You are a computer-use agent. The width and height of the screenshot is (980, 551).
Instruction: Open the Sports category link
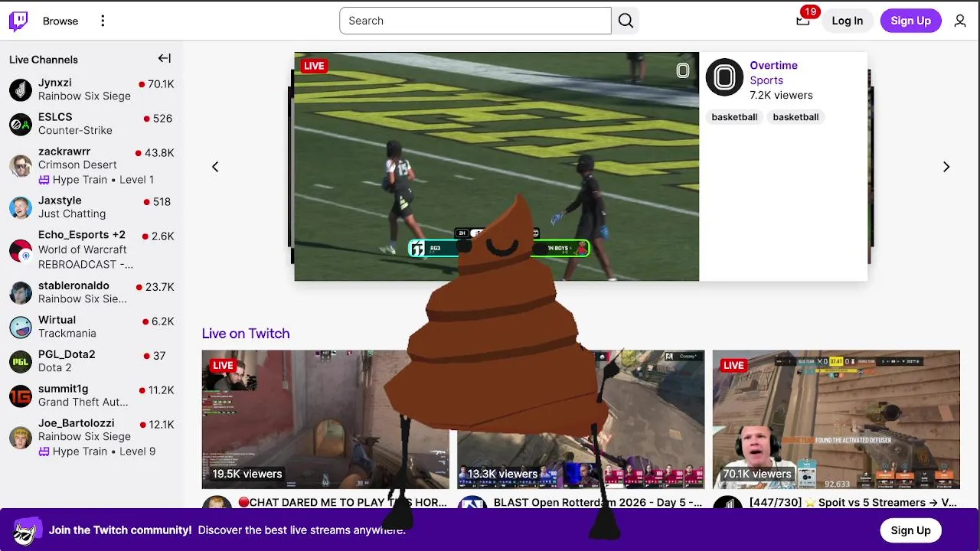coord(766,80)
